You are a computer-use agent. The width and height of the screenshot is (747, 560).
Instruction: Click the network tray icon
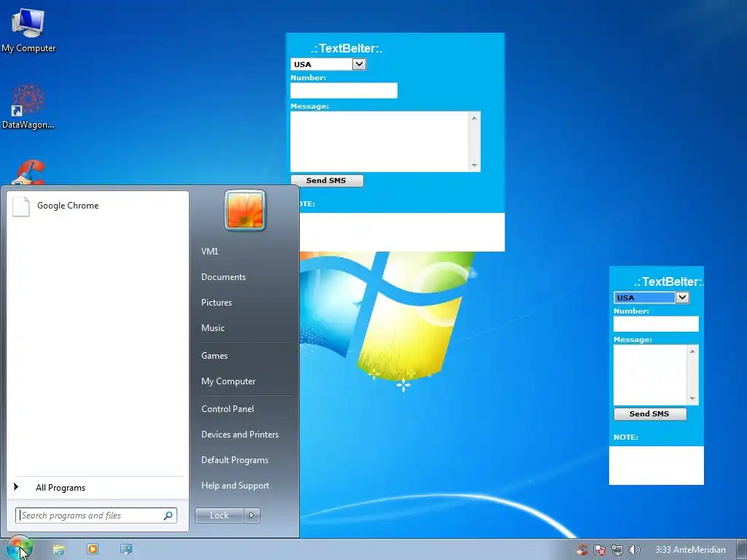(x=617, y=550)
